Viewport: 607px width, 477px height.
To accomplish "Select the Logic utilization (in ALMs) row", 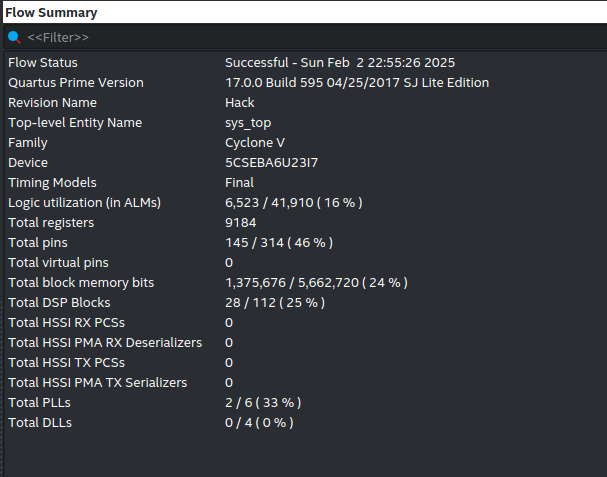I will [x=84, y=203].
